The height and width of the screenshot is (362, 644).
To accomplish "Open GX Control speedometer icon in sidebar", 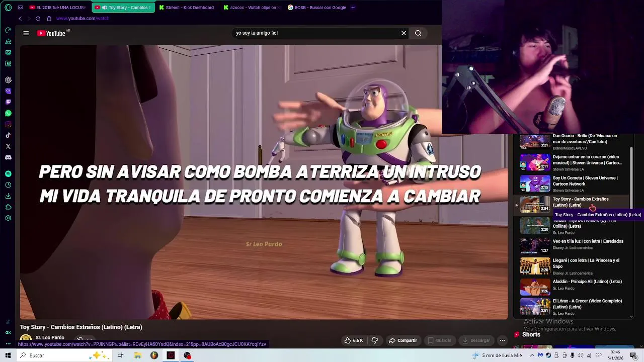I will pyautogui.click(x=8, y=30).
